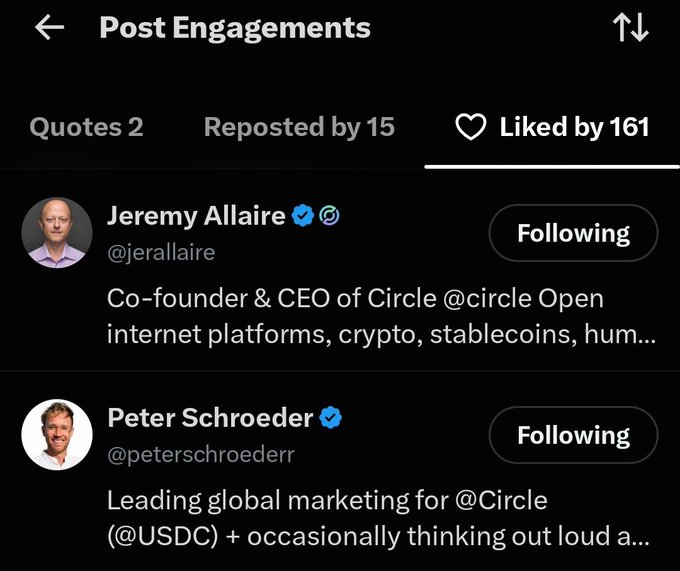The width and height of the screenshot is (680, 571).
Task: Select the Liked by 161 tab
Action: point(552,127)
